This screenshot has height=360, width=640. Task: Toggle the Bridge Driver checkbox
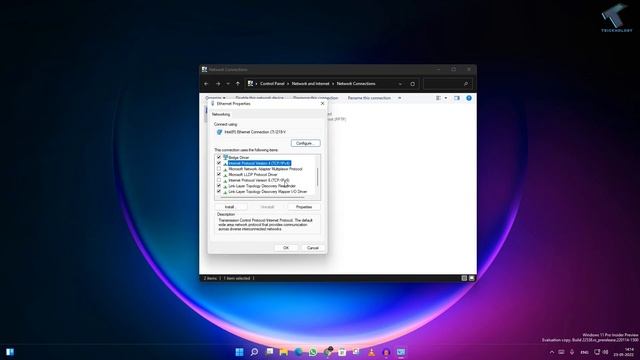(219, 157)
